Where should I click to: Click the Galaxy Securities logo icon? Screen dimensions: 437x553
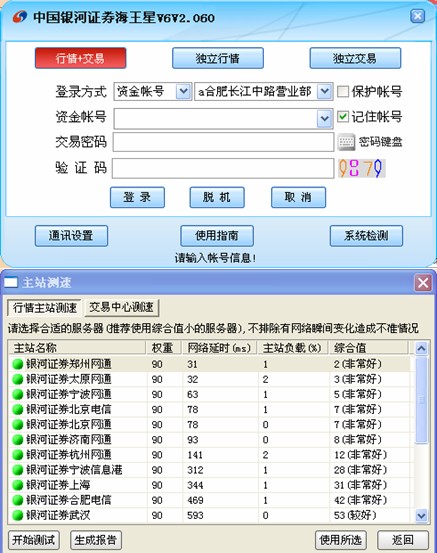pos(20,17)
